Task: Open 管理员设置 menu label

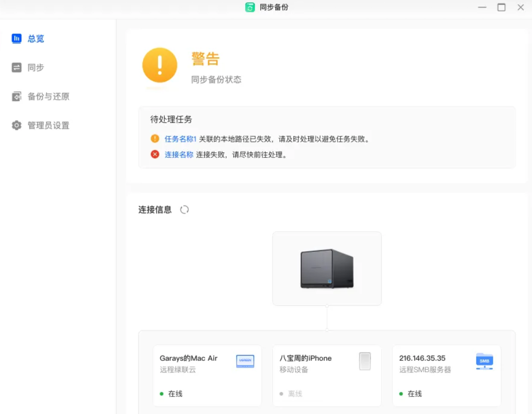Action: pyautogui.click(x=48, y=125)
